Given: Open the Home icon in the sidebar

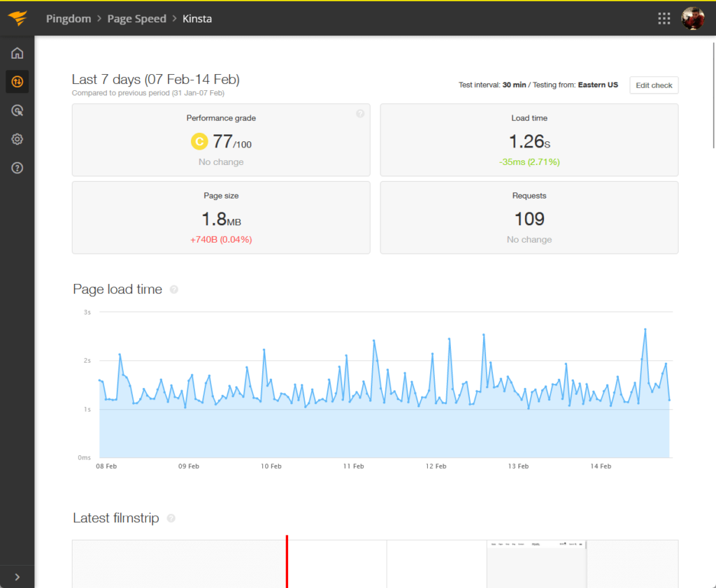Looking at the screenshot, I should tap(17, 53).
